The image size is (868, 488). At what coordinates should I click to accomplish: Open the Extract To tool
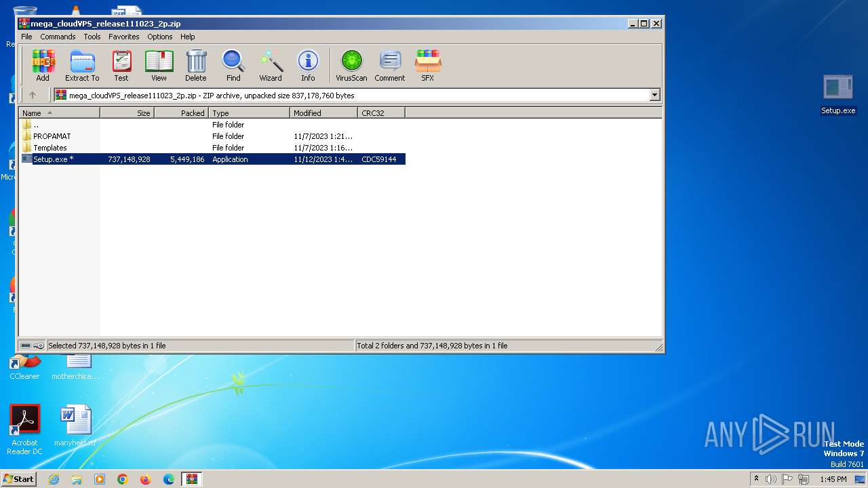82,66
